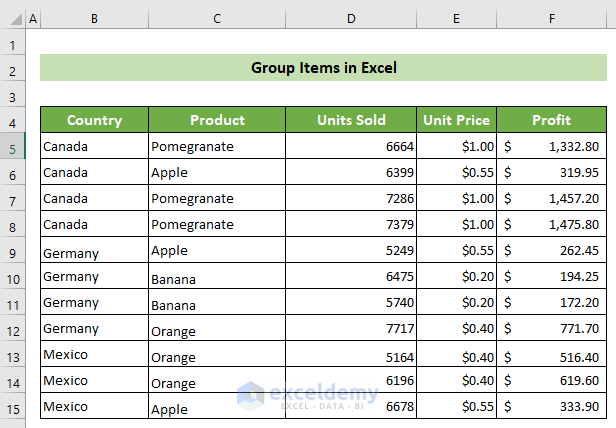Select the Mexico cell in row 13
Screen dimensions: 616x428
94,354
